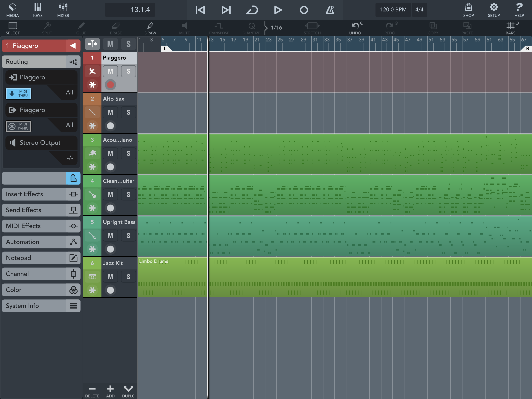Enable cycle loop mode
532x399 pixels.
pos(252,10)
